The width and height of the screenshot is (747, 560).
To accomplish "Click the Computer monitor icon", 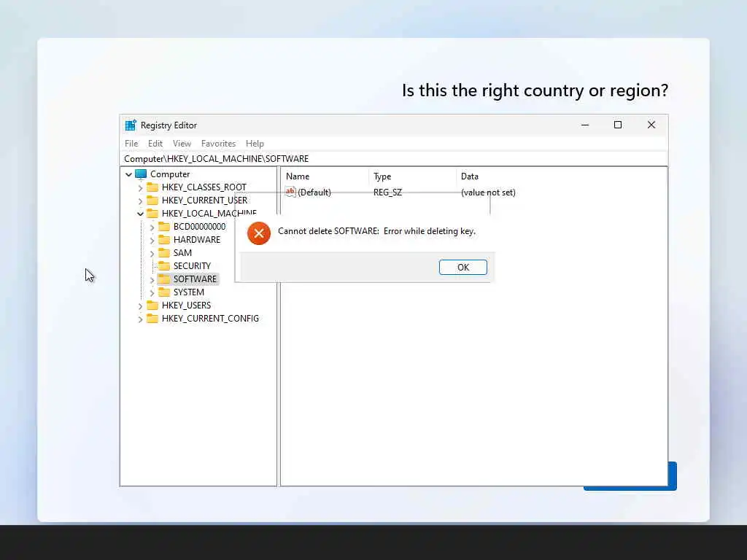I will [141, 174].
